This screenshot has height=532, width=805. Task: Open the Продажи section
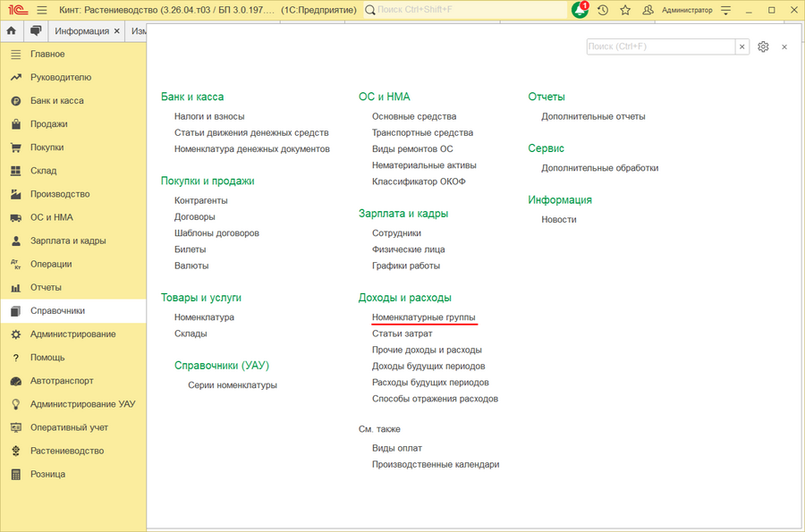[x=49, y=124]
